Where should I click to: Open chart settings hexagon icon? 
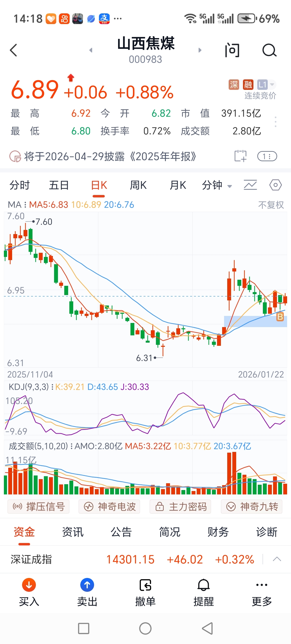click(275, 185)
